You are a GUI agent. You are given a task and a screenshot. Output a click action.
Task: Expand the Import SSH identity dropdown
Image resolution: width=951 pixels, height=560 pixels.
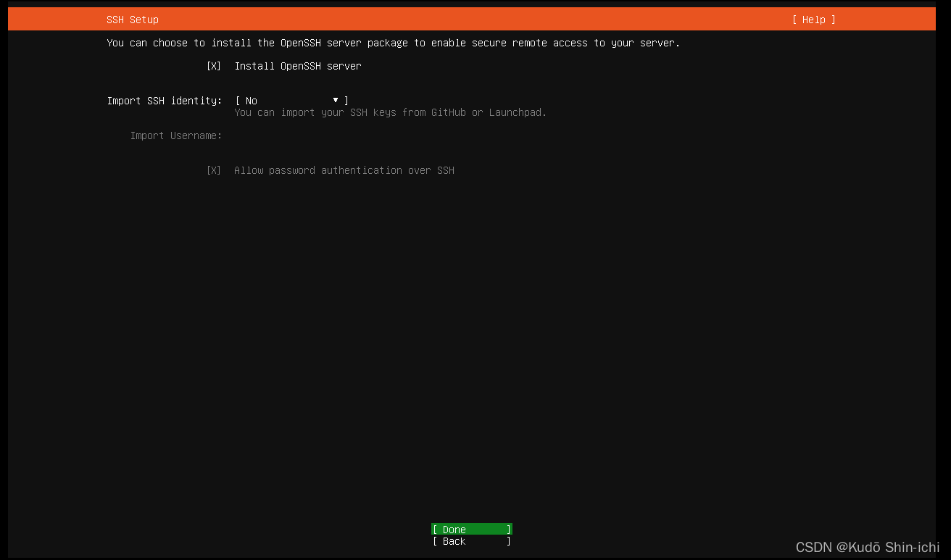(292, 101)
